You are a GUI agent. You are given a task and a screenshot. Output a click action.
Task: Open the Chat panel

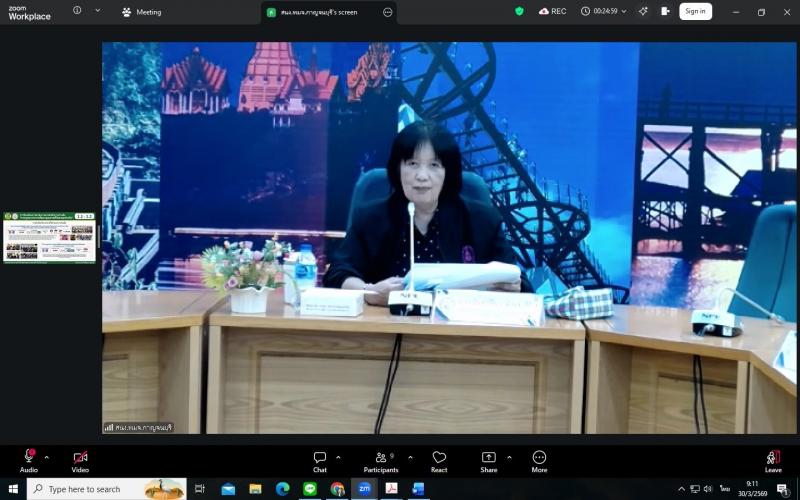click(320, 461)
